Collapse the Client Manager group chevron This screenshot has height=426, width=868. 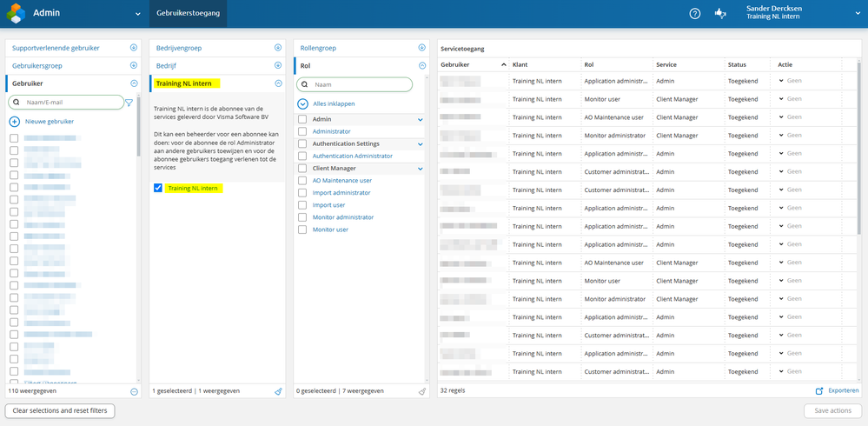click(421, 169)
